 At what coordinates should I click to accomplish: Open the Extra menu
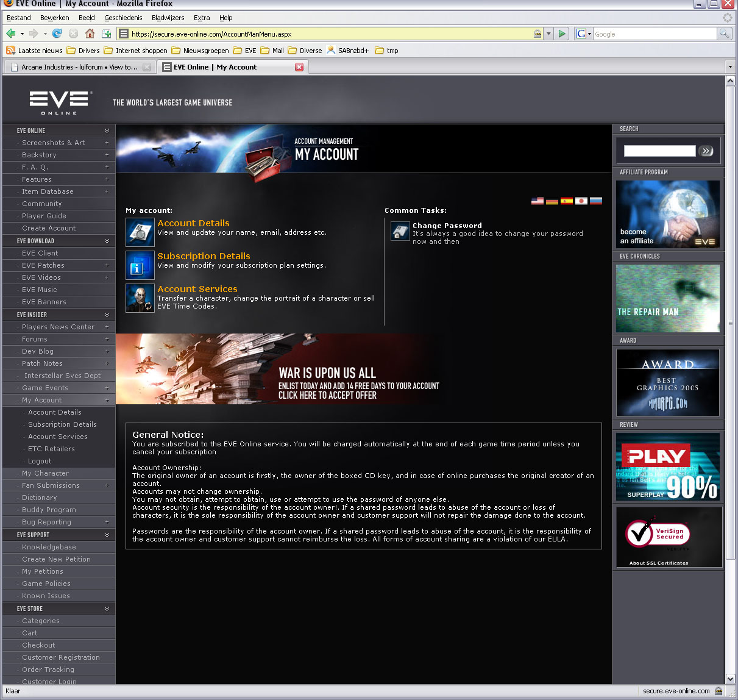[202, 18]
